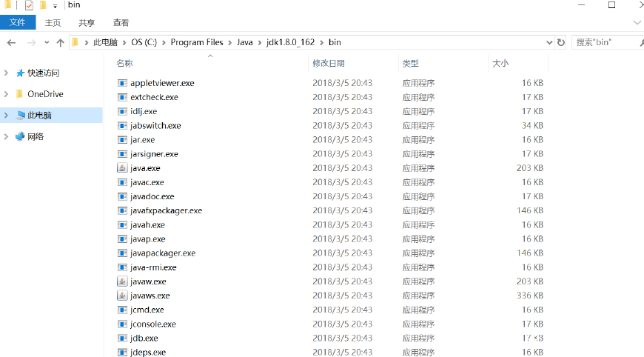Expand OneDrive tree node
Viewport: 644px width, 357px height.
pyautogui.click(x=6, y=94)
